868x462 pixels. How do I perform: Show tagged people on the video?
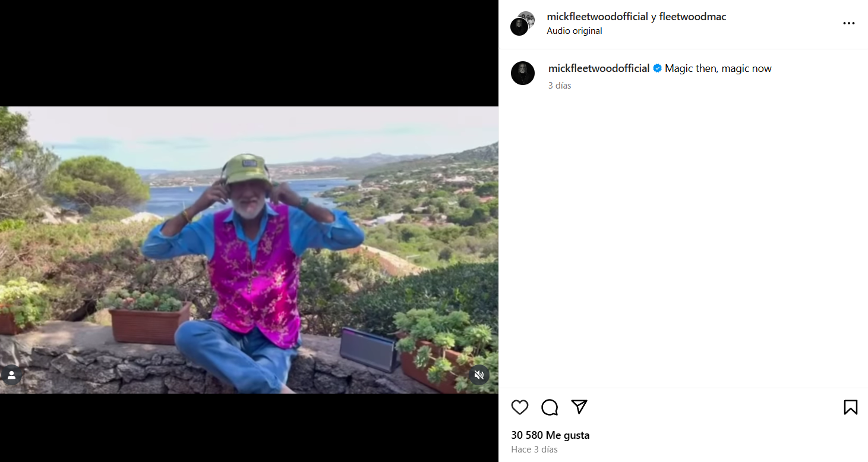pos(11,375)
